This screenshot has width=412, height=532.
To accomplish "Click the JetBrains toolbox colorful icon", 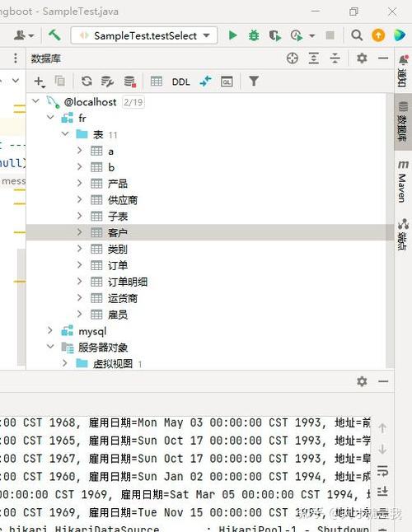I will (400, 35).
